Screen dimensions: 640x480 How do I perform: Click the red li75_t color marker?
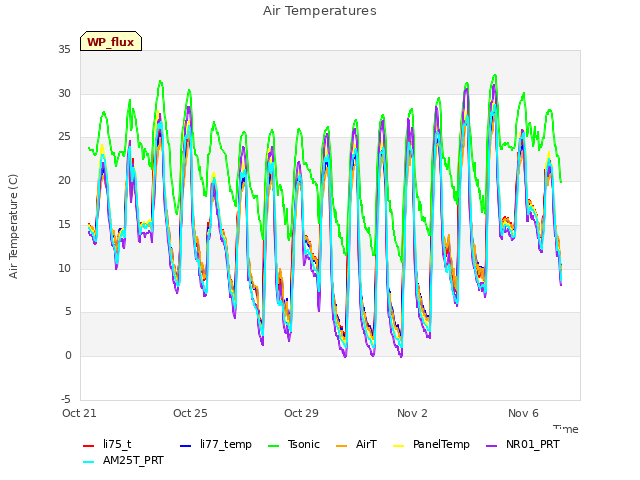(88, 446)
